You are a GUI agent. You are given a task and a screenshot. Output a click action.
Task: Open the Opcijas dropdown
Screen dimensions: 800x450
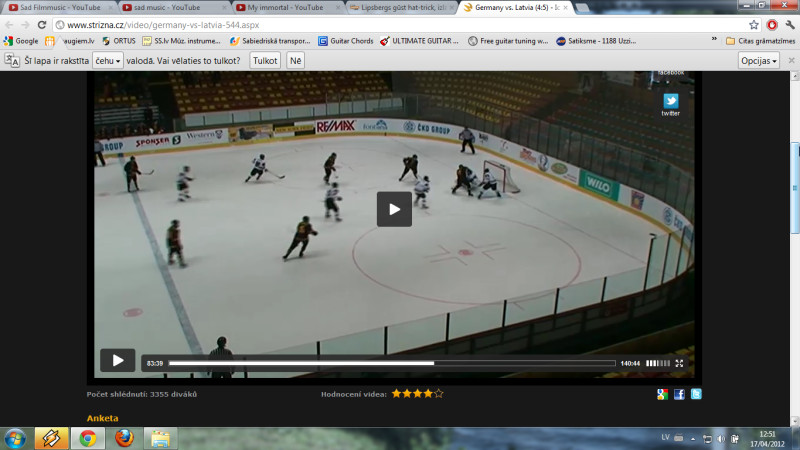point(759,60)
